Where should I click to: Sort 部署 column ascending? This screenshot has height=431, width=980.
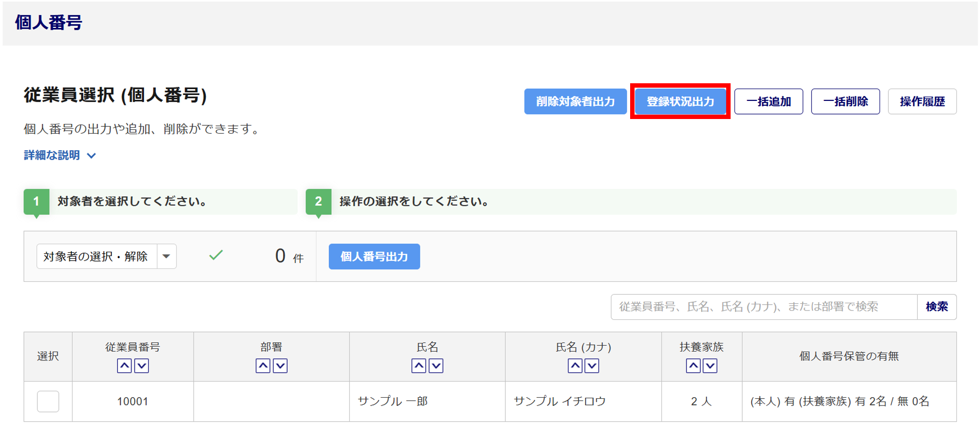click(263, 366)
